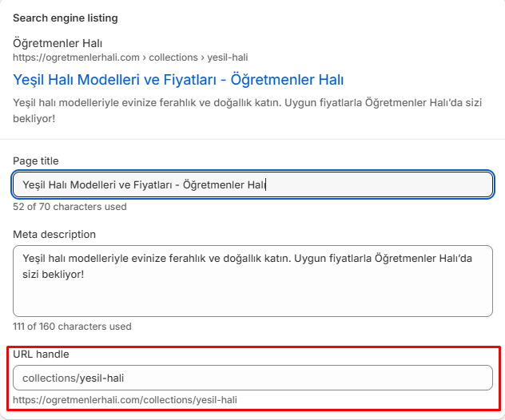Click the blue Yeşil Halı Modelleri preview title
Viewport: 505px width, 420px height.
[x=178, y=80]
